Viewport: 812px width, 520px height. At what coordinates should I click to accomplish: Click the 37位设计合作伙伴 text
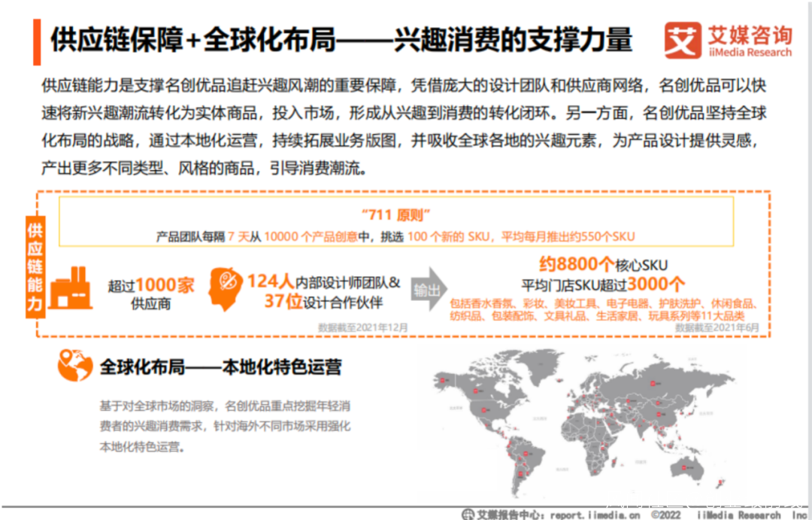323,301
